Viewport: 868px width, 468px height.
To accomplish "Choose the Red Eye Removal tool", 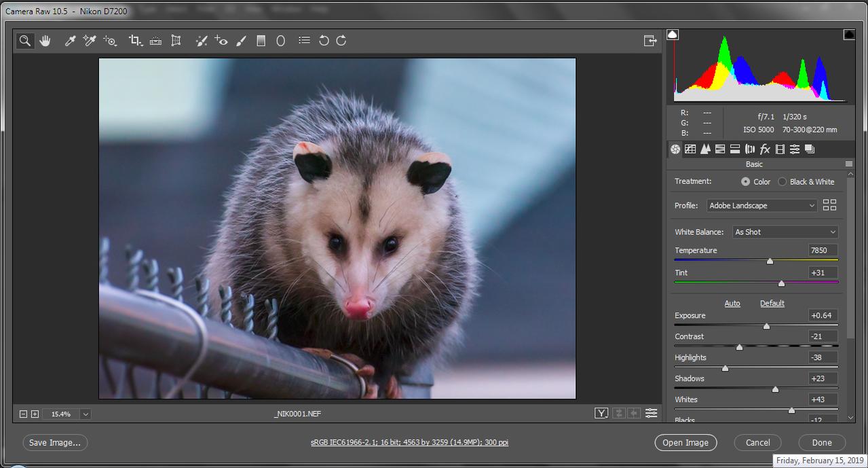I will (221, 41).
